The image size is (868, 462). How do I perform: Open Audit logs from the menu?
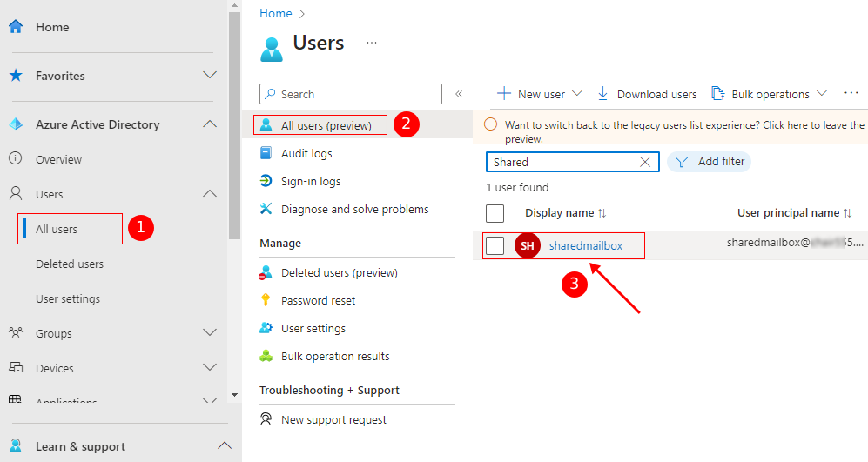click(306, 153)
